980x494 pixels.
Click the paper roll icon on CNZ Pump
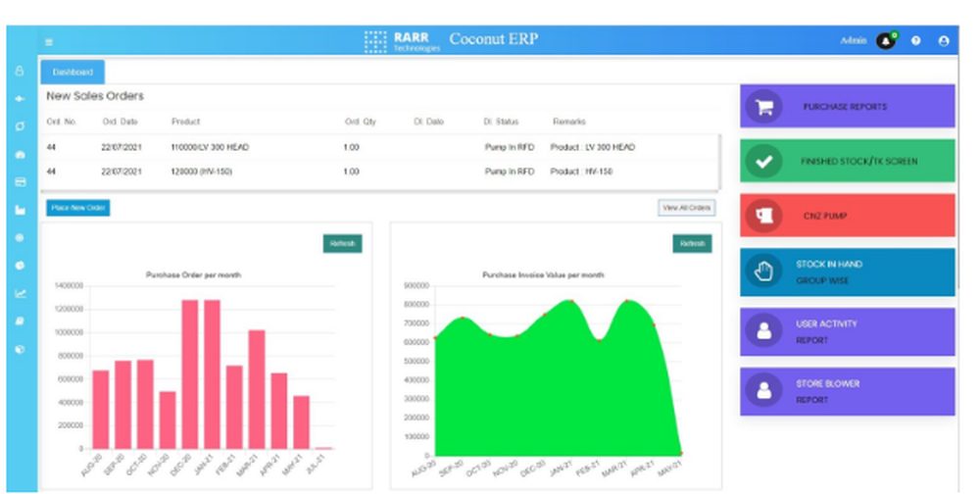point(763,216)
